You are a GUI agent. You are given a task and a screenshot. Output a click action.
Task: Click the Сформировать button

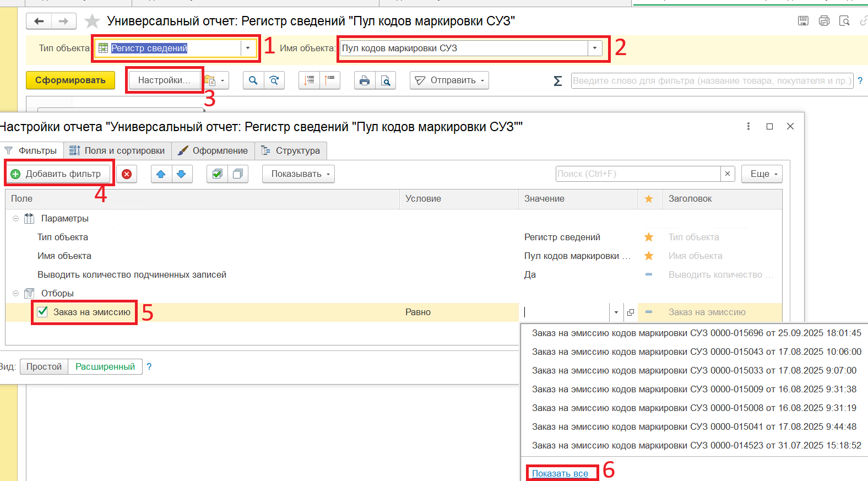click(70, 80)
